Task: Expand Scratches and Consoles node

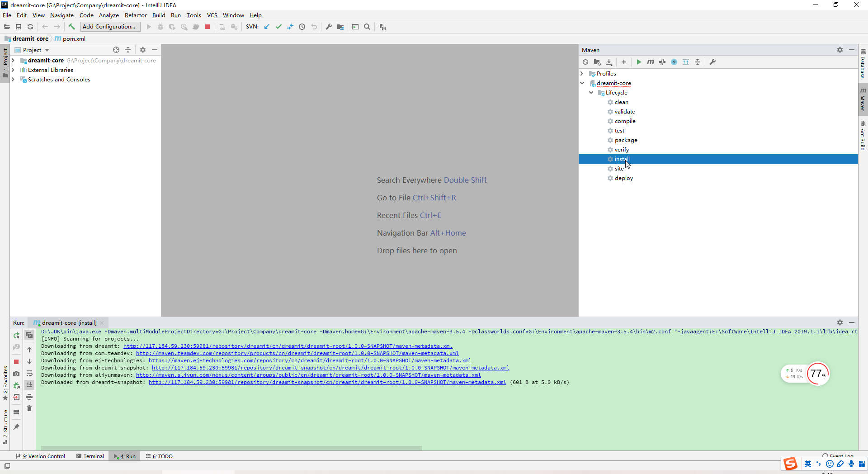Action: 13,79
